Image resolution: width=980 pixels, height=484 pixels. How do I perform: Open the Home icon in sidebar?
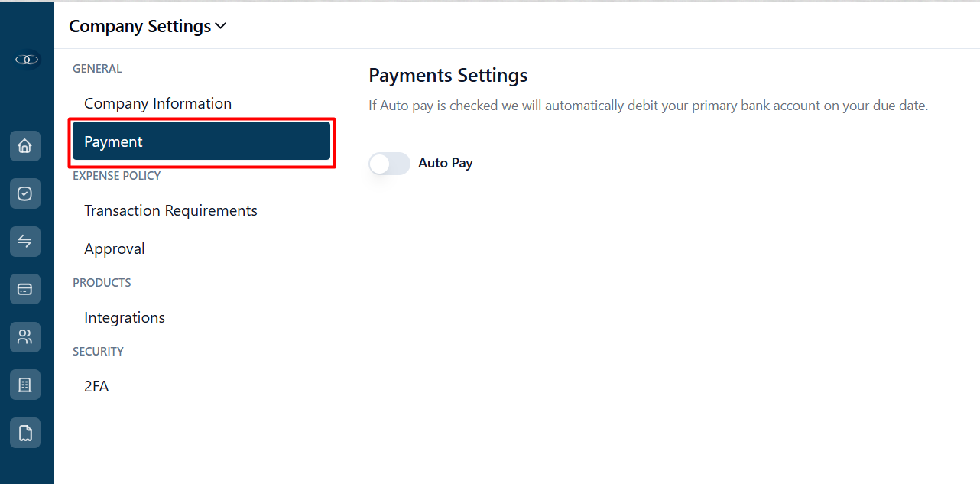(x=25, y=146)
